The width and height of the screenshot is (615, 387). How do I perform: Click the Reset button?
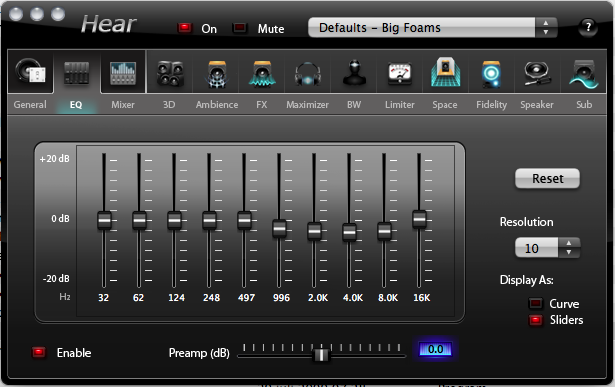point(547,178)
